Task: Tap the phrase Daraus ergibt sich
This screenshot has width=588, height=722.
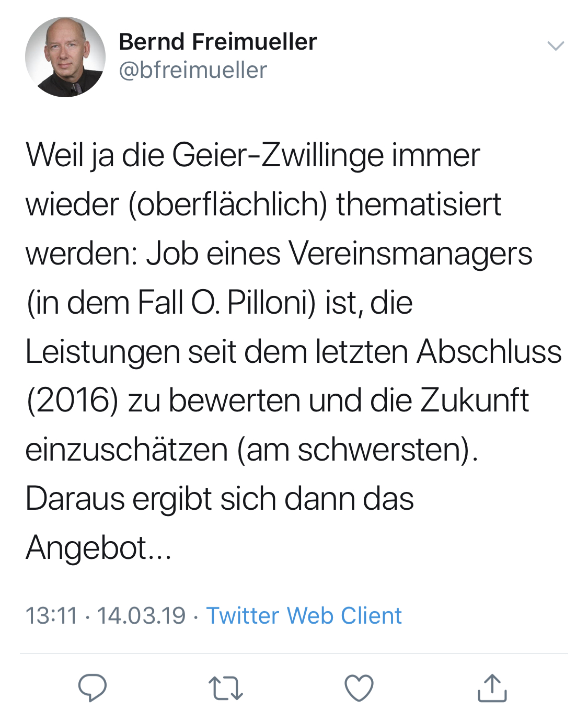Action: pyautogui.click(x=151, y=499)
